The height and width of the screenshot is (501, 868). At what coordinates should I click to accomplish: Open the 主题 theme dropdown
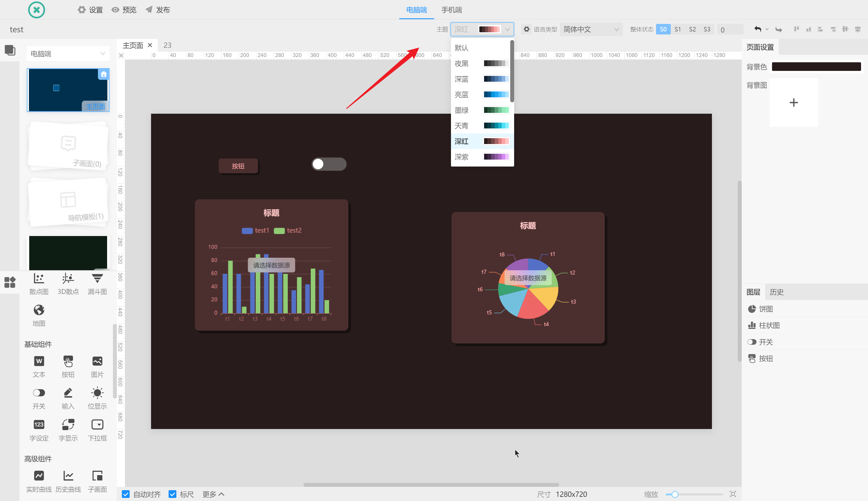[482, 29]
